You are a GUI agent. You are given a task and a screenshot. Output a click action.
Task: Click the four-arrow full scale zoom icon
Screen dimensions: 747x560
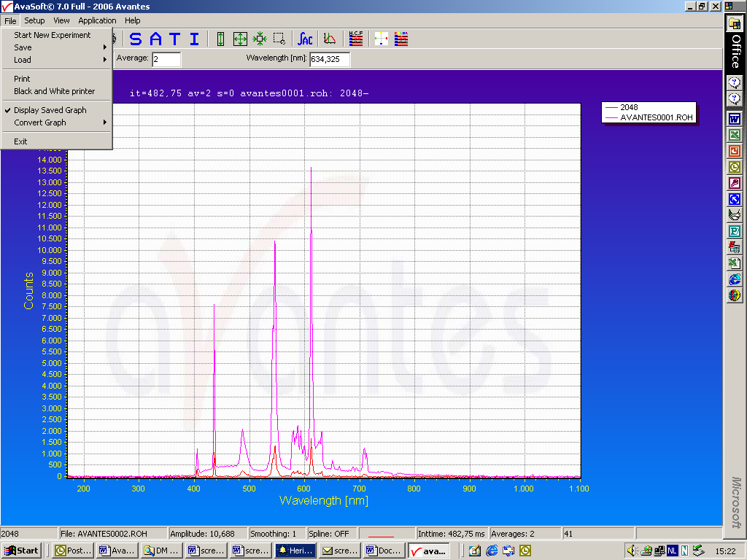pos(240,39)
